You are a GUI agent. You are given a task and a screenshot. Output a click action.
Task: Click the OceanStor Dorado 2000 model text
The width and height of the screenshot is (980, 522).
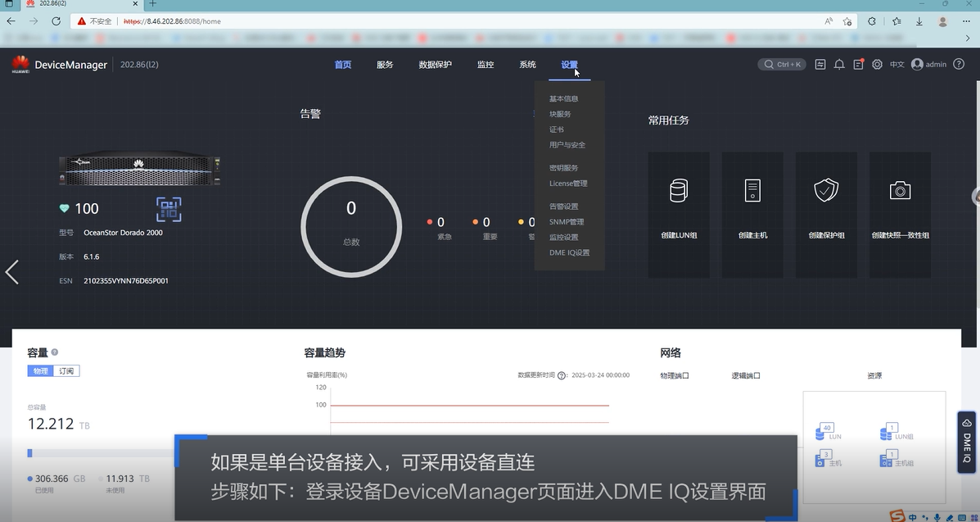(123, 233)
